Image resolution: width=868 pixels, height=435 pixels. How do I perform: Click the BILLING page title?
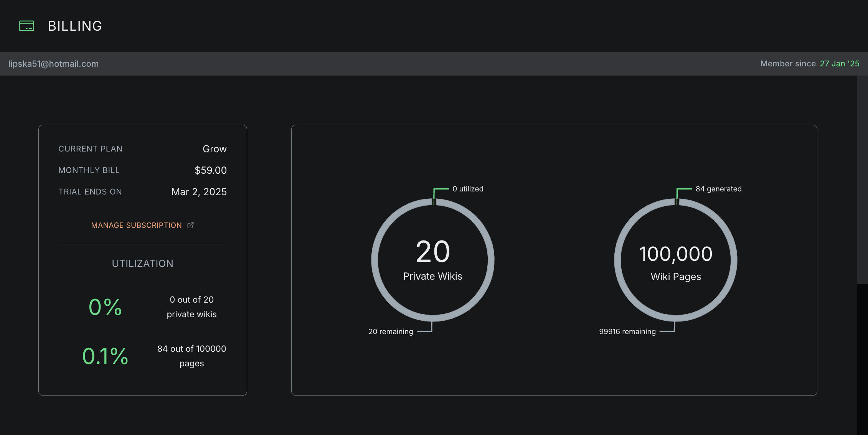coord(75,26)
